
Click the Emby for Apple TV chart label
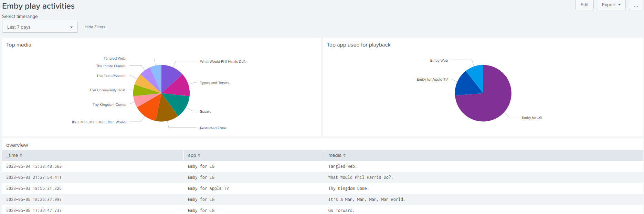[x=432, y=80]
